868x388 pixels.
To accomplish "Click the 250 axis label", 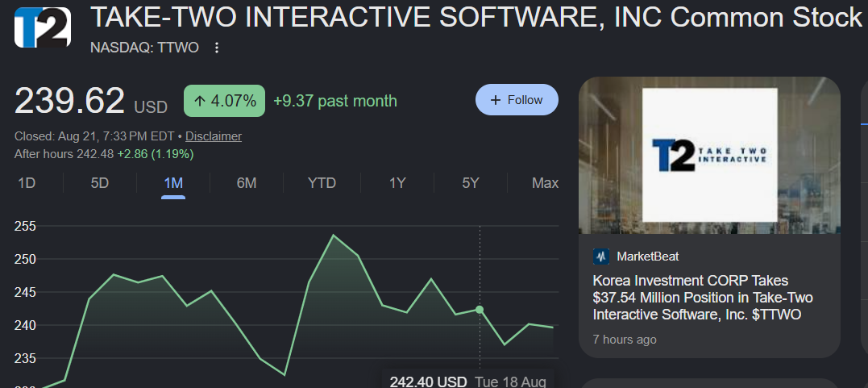I will tap(25, 260).
